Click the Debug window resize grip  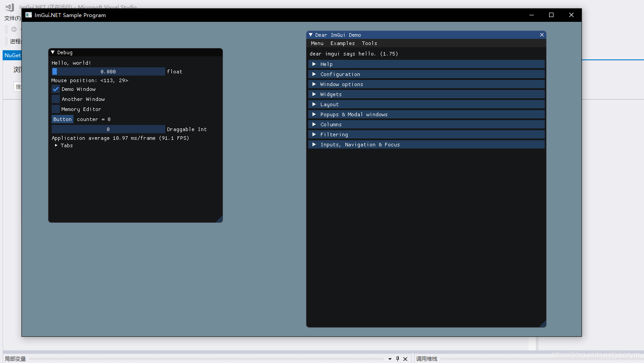(x=219, y=219)
